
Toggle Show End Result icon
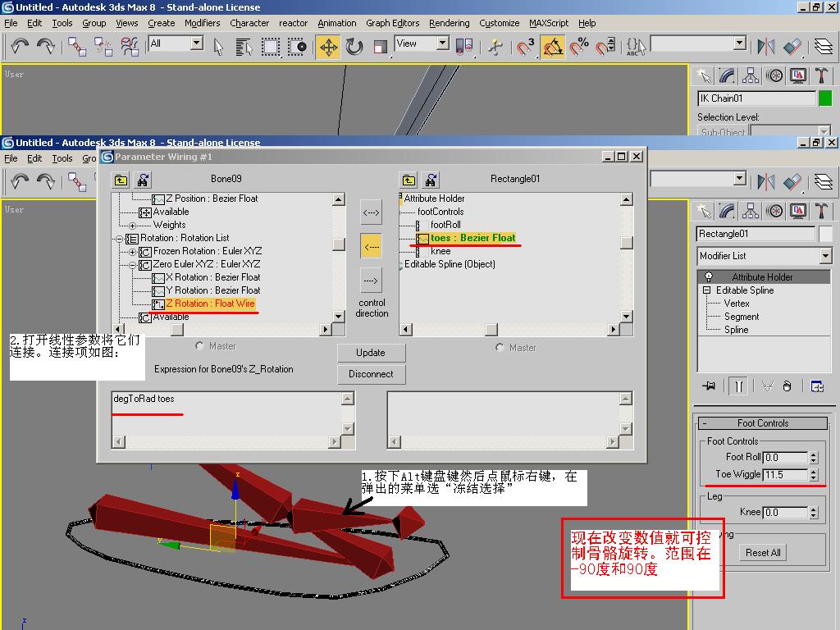[x=739, y=386]
